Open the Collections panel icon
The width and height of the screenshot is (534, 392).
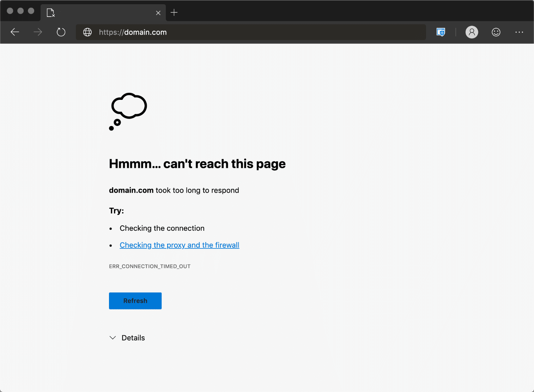(441, 32)
